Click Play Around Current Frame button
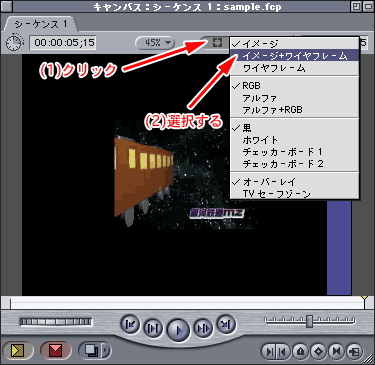Screen dimensions: 375x365 pos(203,328)
